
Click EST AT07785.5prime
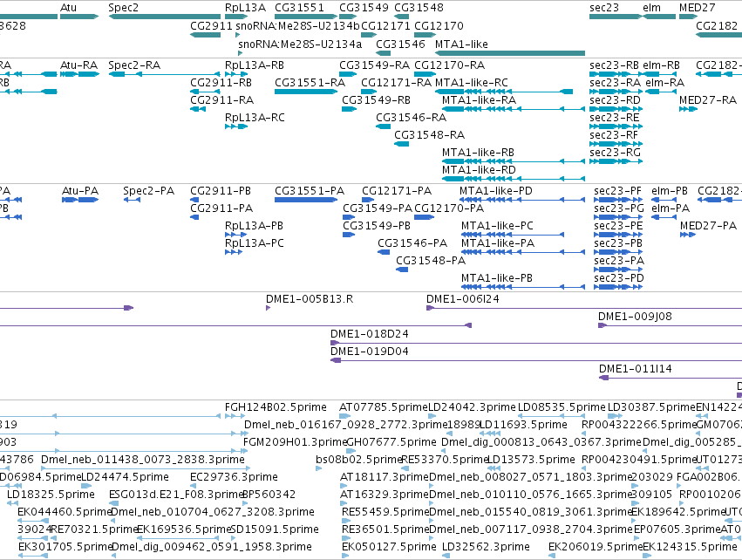coord(345,417)
